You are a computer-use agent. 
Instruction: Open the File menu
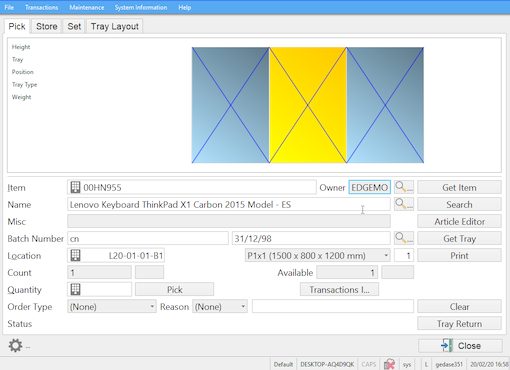(9, 7)
